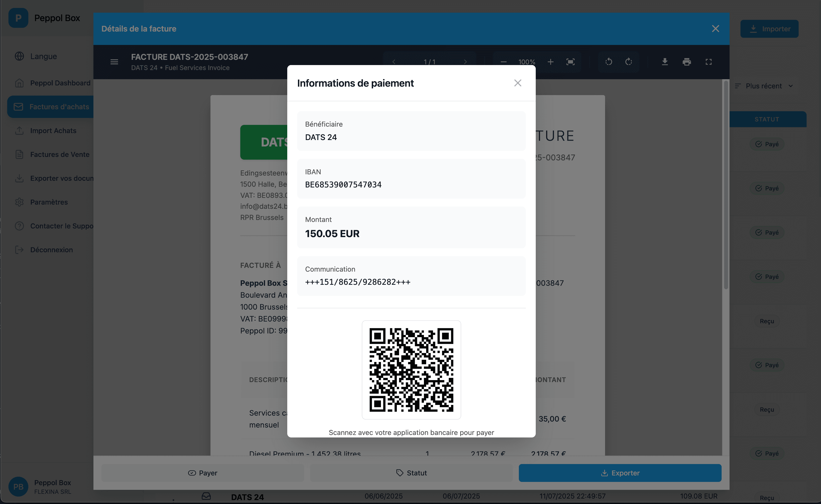
Task: Click the Déconnexion logout icon
Action: click(19, 250)
